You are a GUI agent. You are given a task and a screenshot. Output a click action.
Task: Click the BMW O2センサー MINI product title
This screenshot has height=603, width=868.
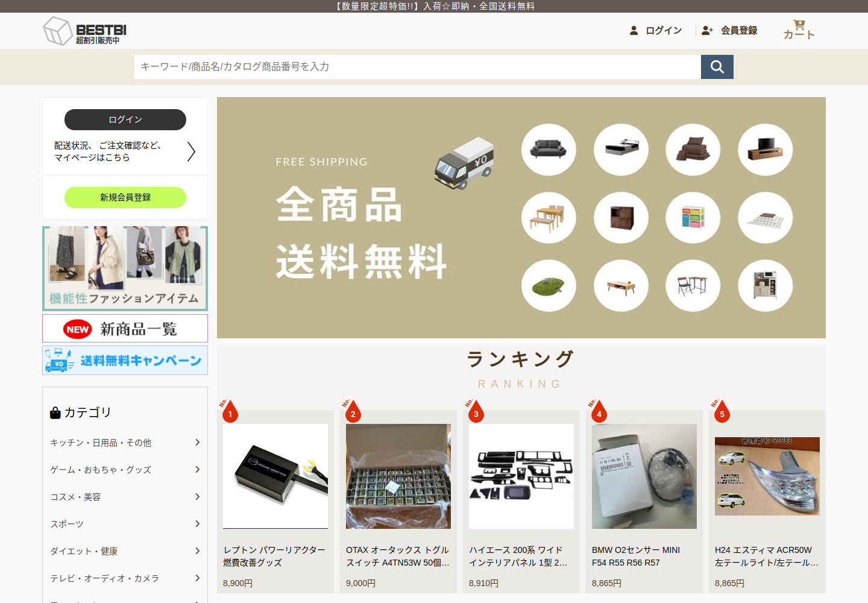[636, 556]
